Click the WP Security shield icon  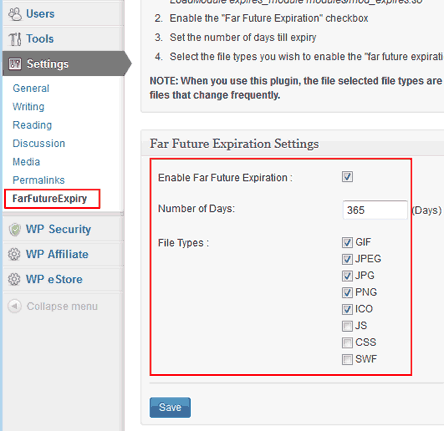15,229
